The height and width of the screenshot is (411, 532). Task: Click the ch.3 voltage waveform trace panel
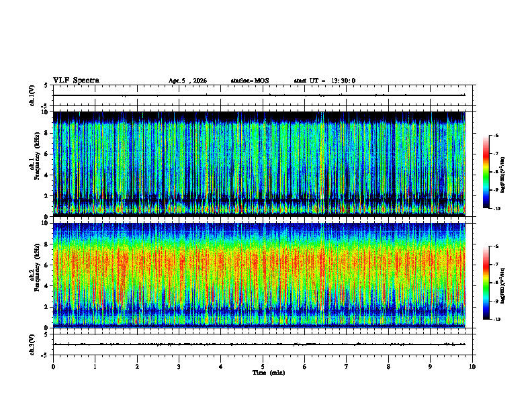tap(263, 345)
